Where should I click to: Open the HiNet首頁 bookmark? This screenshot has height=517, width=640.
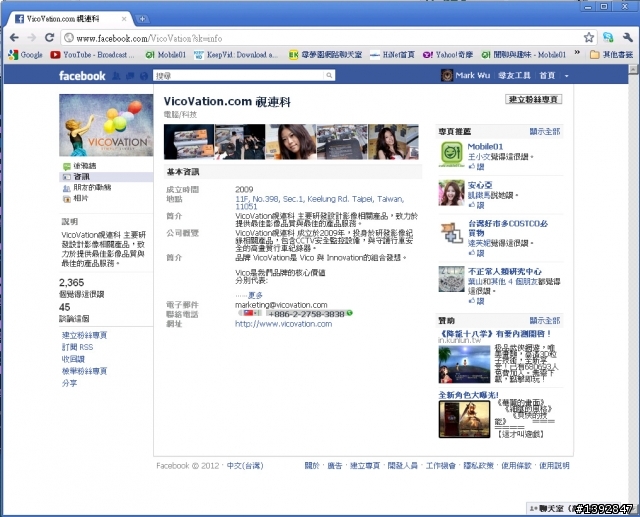392,55
